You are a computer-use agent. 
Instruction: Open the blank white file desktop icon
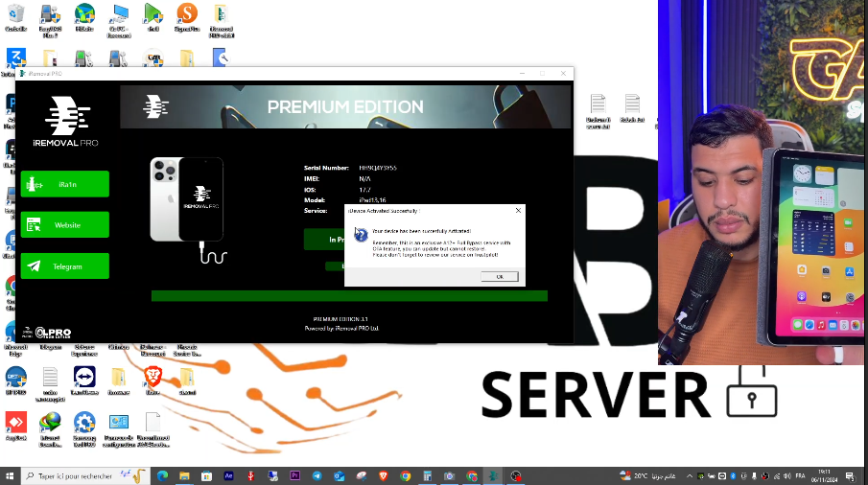click(x=152, y=429)
